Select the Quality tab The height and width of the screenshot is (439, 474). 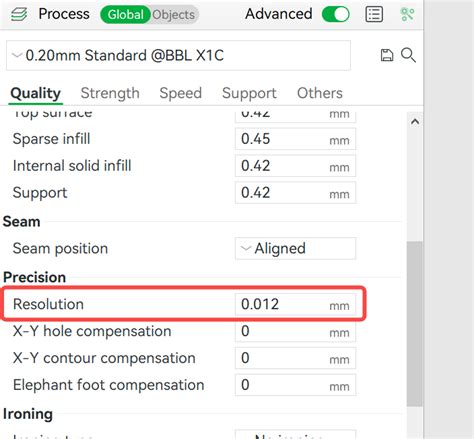tap(36, 93)
